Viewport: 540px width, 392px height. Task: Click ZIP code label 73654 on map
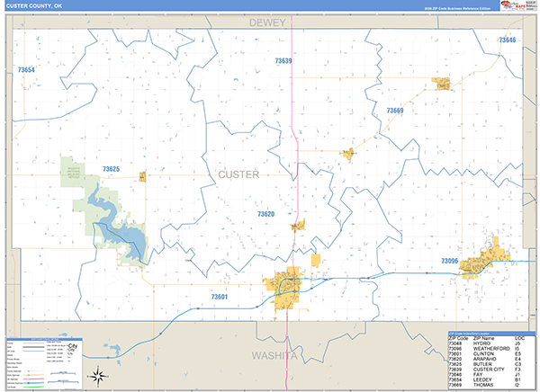(26, 70)
